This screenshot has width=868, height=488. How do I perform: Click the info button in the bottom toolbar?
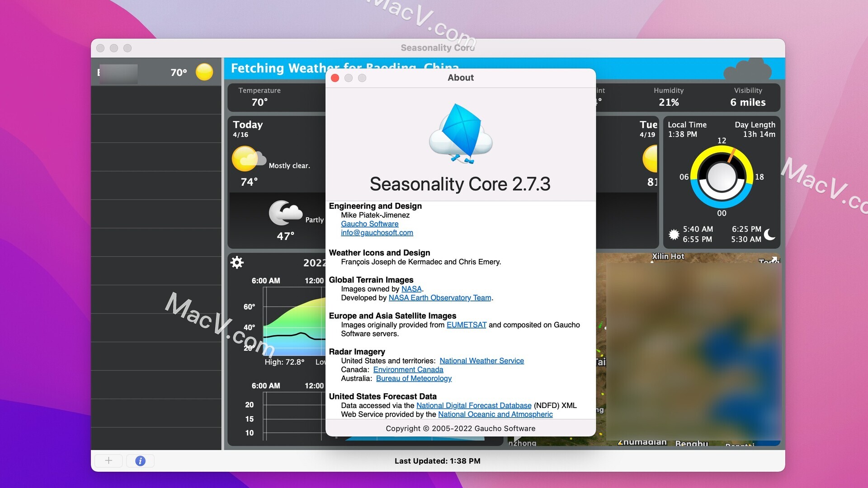pos(141,460)
